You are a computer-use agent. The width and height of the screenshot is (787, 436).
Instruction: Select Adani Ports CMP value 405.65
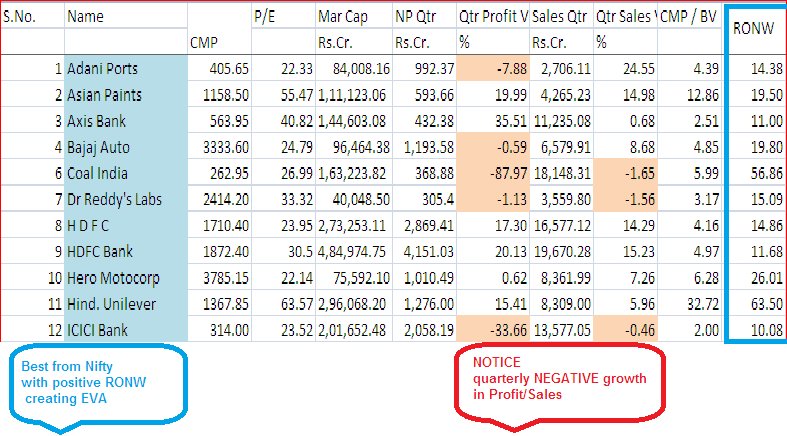[219, 68]
